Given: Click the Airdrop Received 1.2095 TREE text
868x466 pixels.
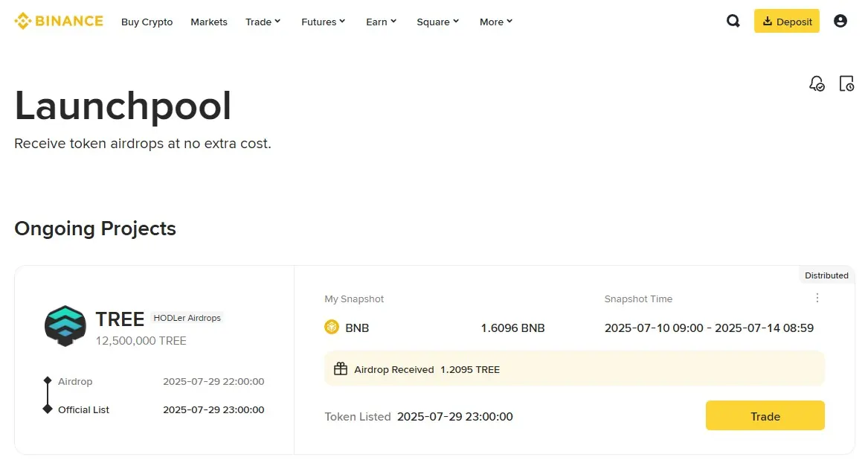Looking at the screenshot, I should point(427,369).
